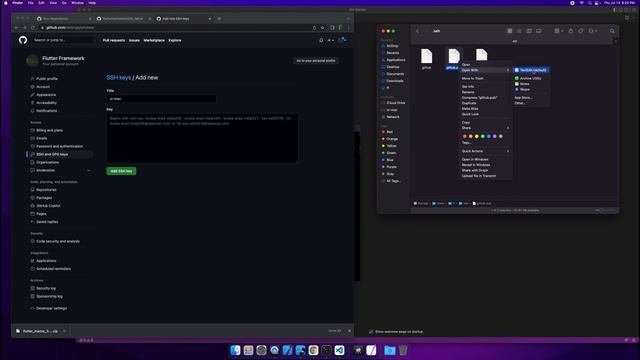Choose TextEdit (default) in the Open With submenu

tap(531, 70)
